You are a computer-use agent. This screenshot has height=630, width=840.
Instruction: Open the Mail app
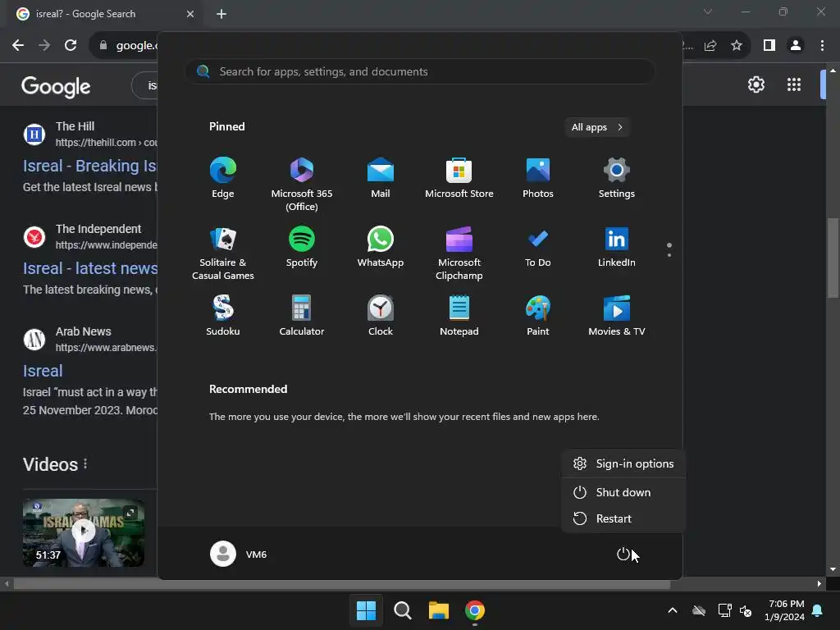(x=381, y=178)
